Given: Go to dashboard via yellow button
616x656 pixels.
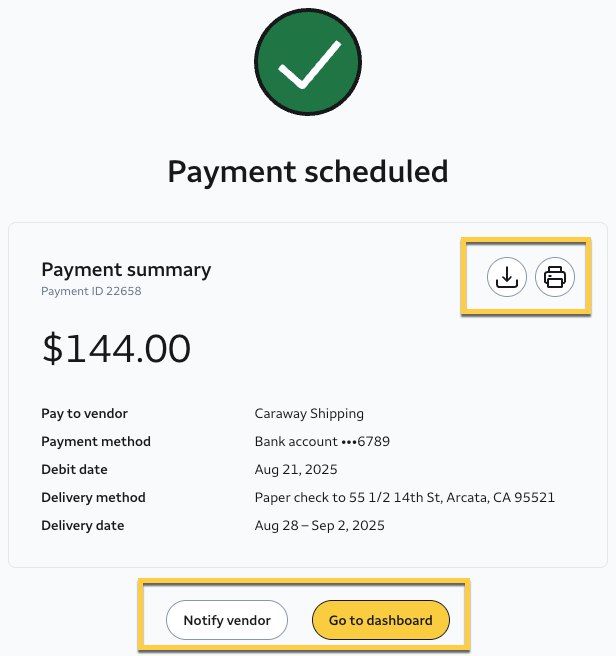Looking at the screenshot, I should (x=380, y=620).
